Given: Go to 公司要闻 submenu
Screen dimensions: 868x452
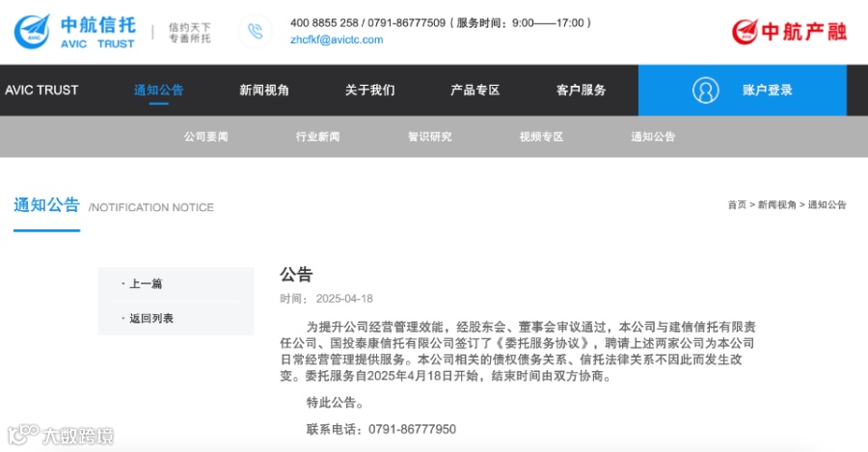Looking at the screenshot, I should pos(206,137).
